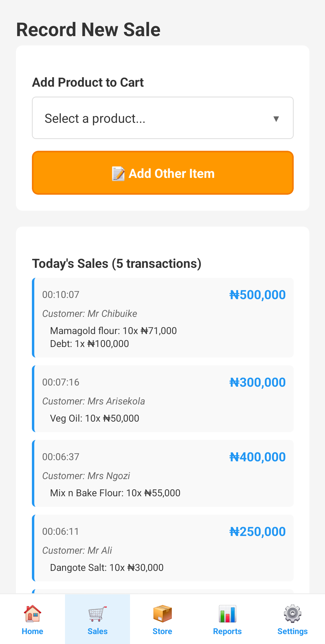Image resolution: width=325 pixels, height=644 pixels.
Task: Expand the Select a product dropdown
Action: tap(162, 118)
